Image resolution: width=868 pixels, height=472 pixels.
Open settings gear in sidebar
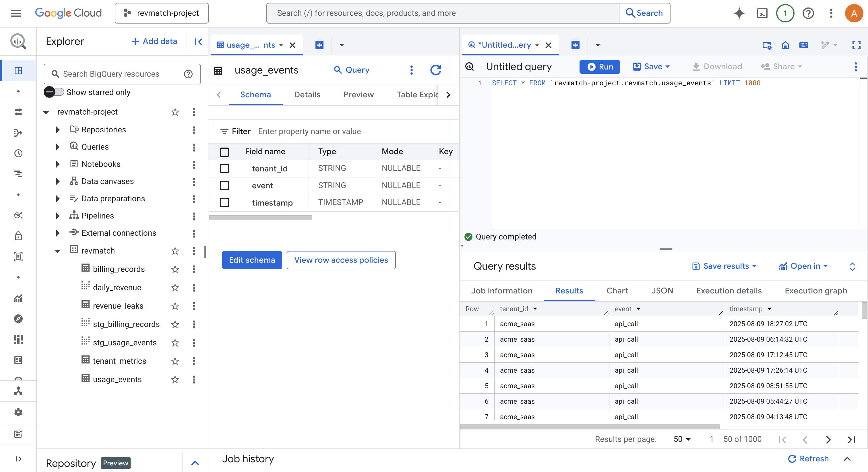click(18, 412)
